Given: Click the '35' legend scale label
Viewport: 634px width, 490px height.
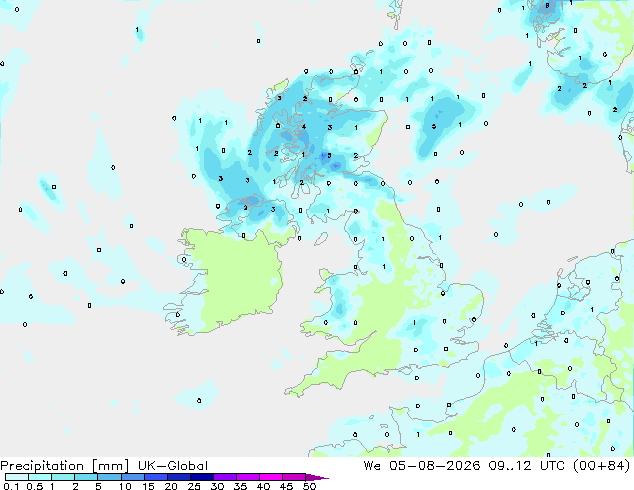Looking at the screenshot, I should coord(240,486).
